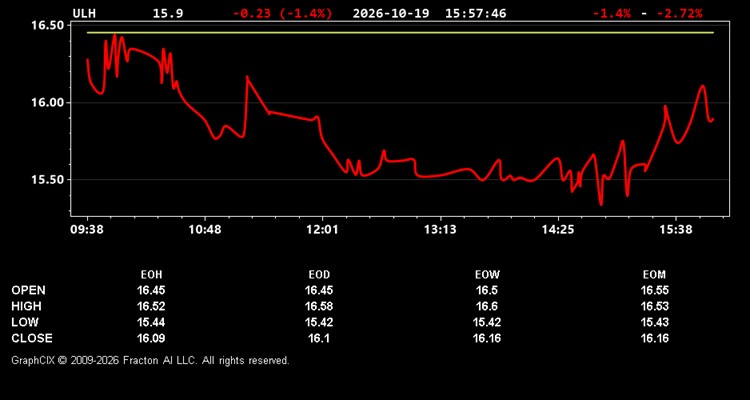
Task: Select EOD OPEN value 16.45
Action: pos(319,290)
